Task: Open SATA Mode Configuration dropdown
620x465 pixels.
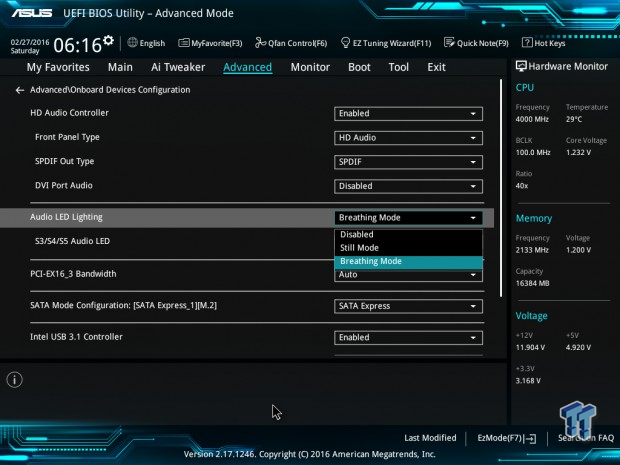Action: (x=408, y=306)
